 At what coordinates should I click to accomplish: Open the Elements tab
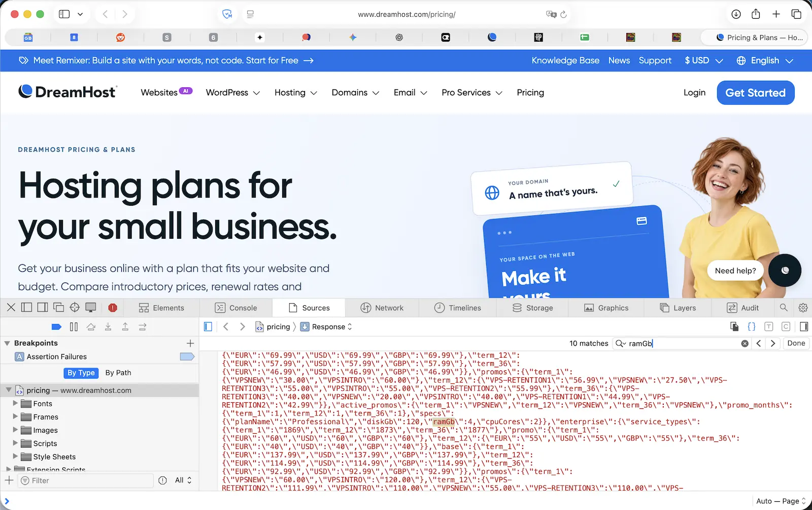(x=161, y=307)
